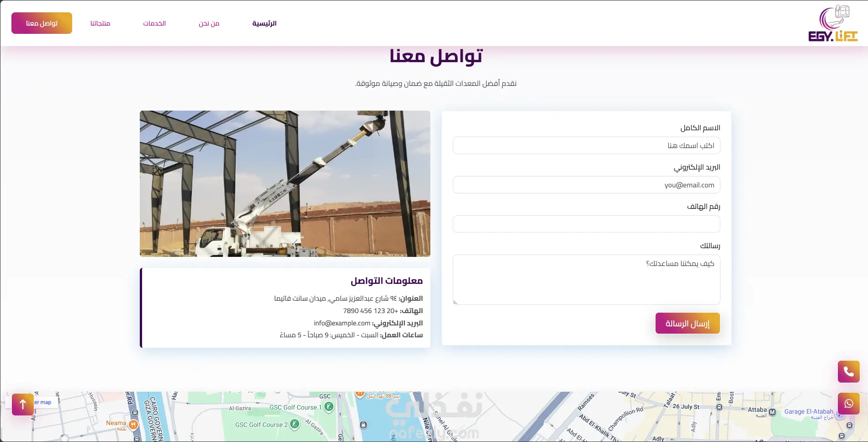Navigate to منتجاتنا
868x442 pixels.
tap(101, 23)
